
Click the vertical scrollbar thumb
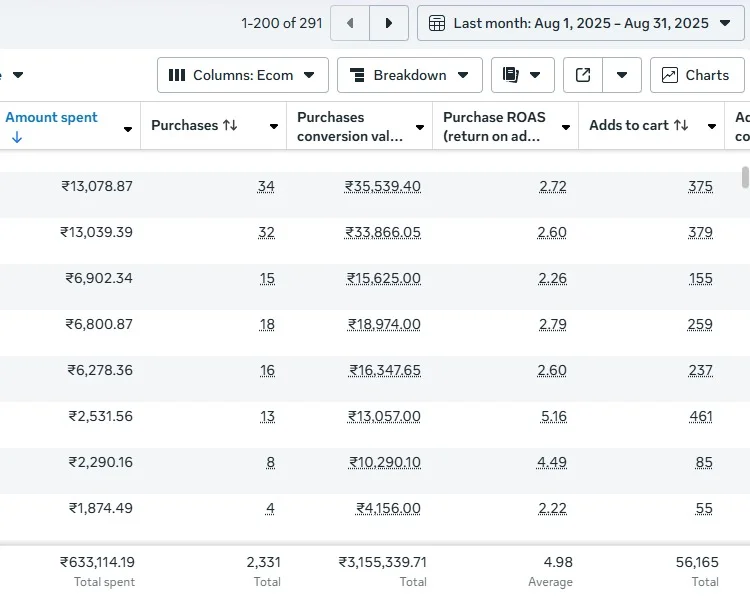745,177
